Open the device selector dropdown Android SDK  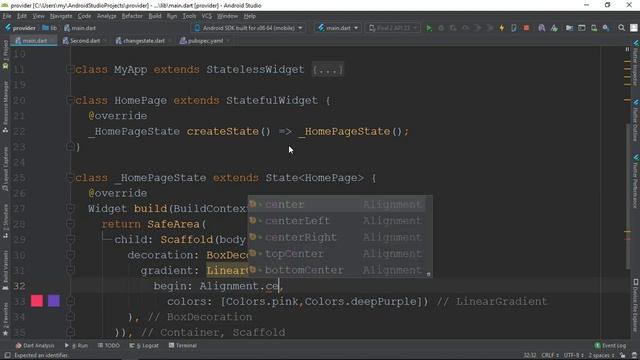pyautogui.click(x=249, y=28)
